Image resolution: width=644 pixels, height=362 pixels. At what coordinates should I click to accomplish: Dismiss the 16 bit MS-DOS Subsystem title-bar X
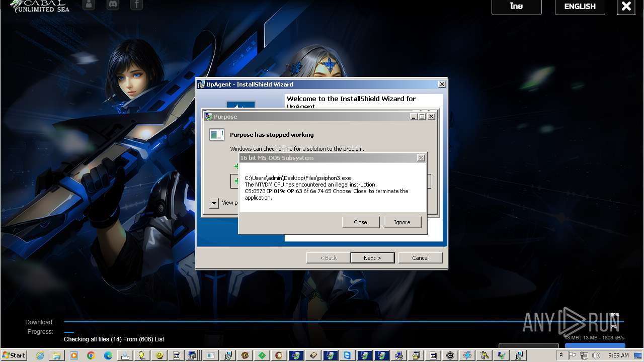click(421, 158)
